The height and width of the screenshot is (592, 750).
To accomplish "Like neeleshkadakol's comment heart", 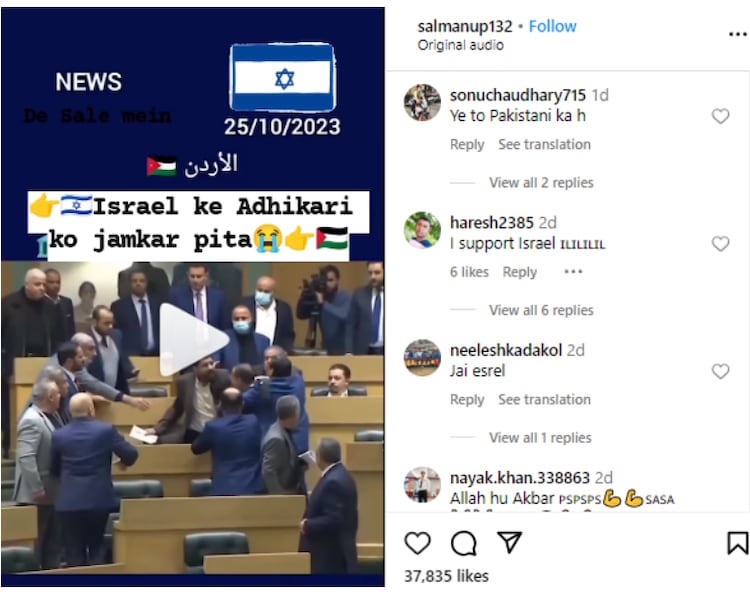I will [x=720, y=371].
